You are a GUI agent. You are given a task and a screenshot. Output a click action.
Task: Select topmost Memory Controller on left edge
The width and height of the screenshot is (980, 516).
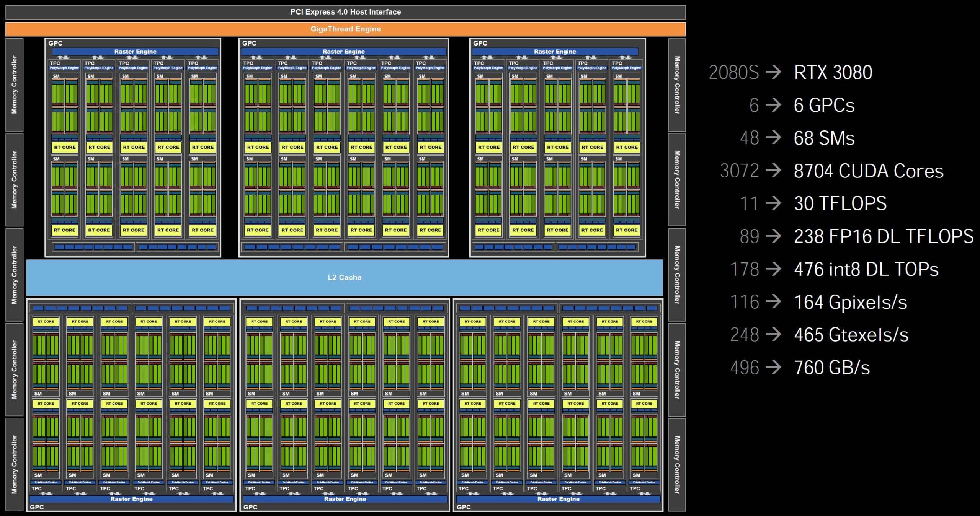pyautogui.click(x=14, y=85)
